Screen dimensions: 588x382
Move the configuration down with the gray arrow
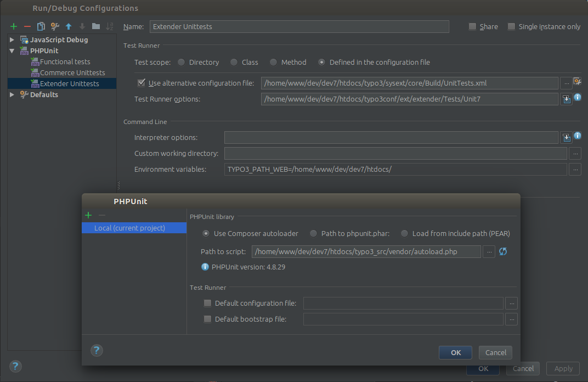tap(82, 26)
